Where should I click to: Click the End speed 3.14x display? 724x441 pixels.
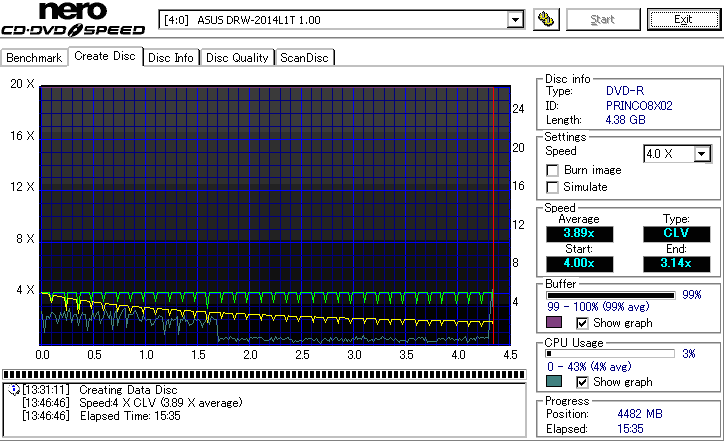(x=676, y=264)
